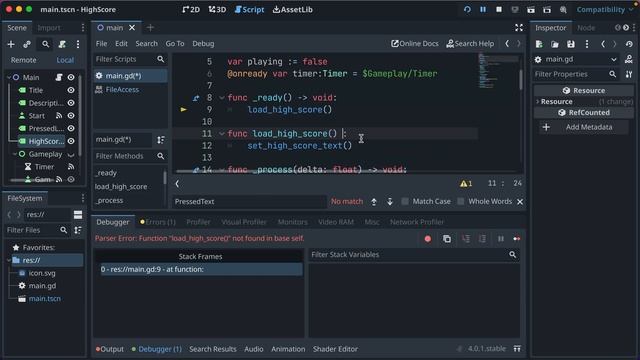This screenshot has height=360, width=640.
Task: Continue execution via debugger arrow icon
Action: (x=517, y=239)
